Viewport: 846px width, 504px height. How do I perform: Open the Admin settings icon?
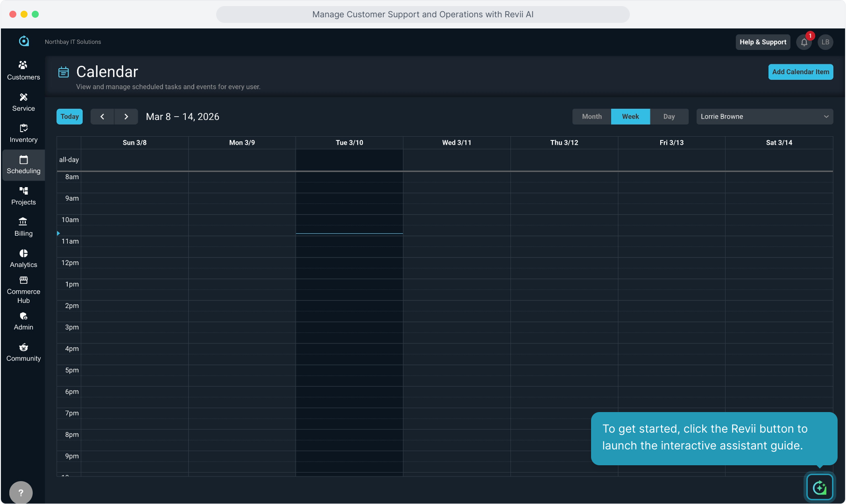click(23, 316)
